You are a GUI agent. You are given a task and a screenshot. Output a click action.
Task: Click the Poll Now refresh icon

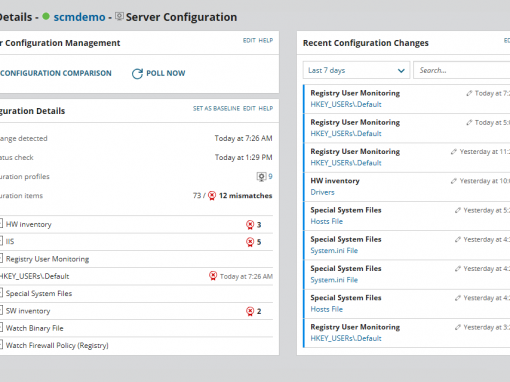[137, 73]
